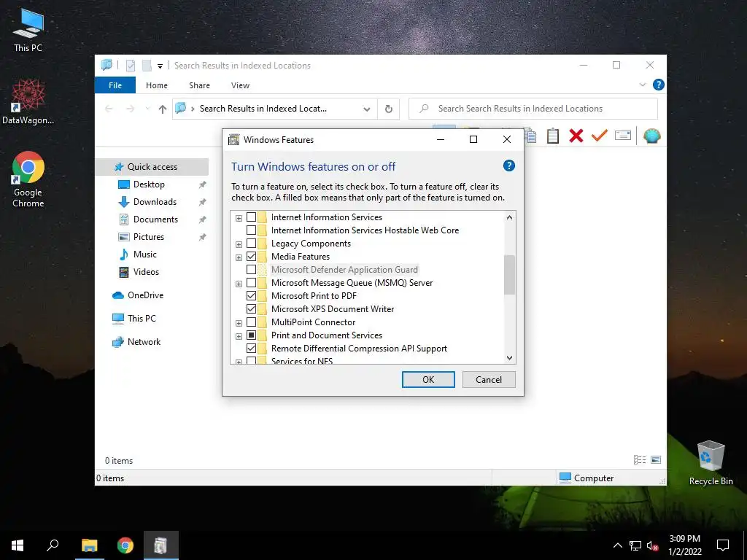Check the Internet Information Services checkbox
747x560 pixels.
(x=251, y=217)
